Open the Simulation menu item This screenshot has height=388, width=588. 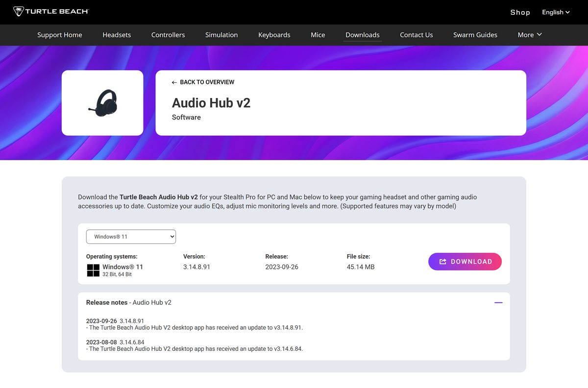pyautogui.click(x=221, y=35)
